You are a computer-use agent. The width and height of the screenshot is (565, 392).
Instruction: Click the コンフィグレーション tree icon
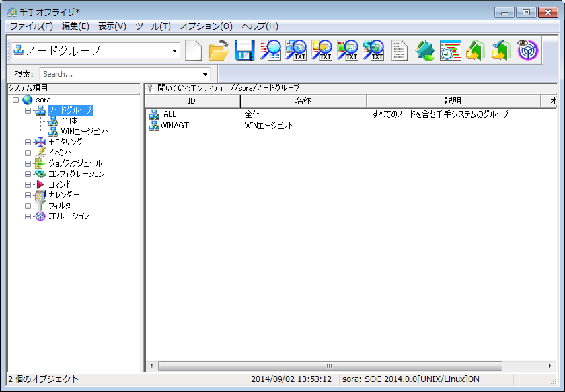pyautogui.click(x=40, y=174)
